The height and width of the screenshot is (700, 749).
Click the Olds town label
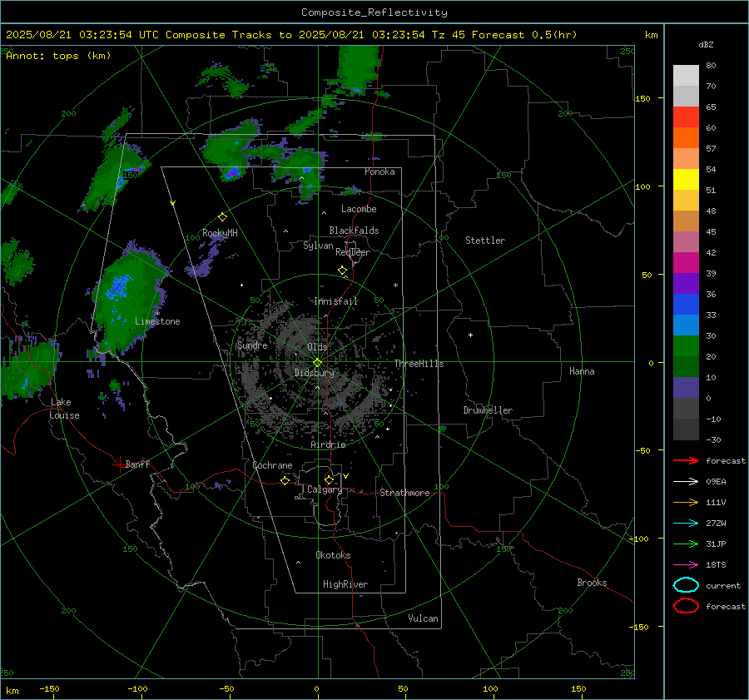pos(317,347)
